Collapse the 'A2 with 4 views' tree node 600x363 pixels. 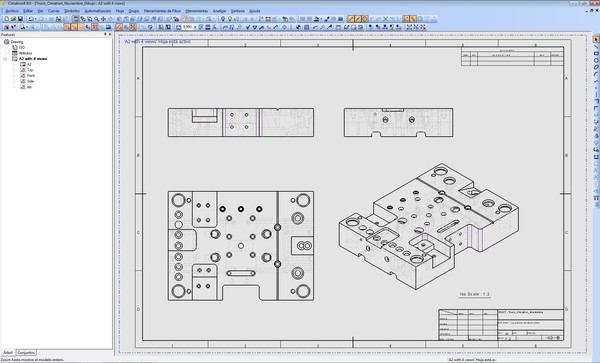[5, 59]
